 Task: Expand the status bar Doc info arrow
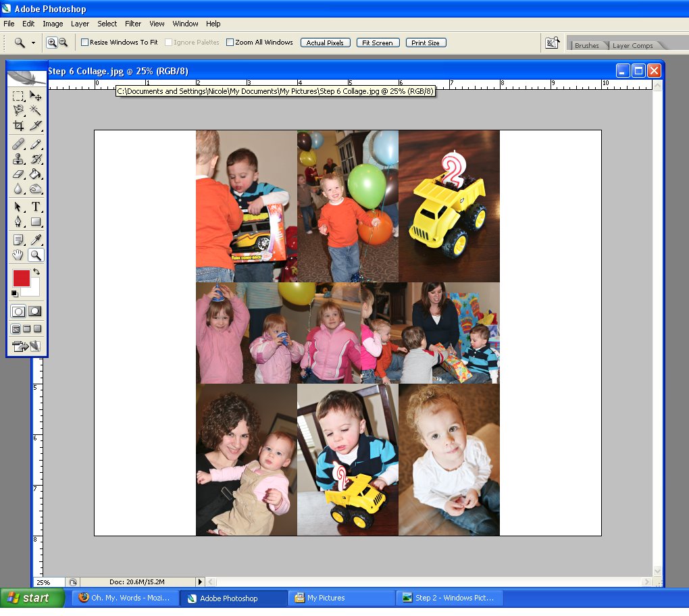point(199,582)
